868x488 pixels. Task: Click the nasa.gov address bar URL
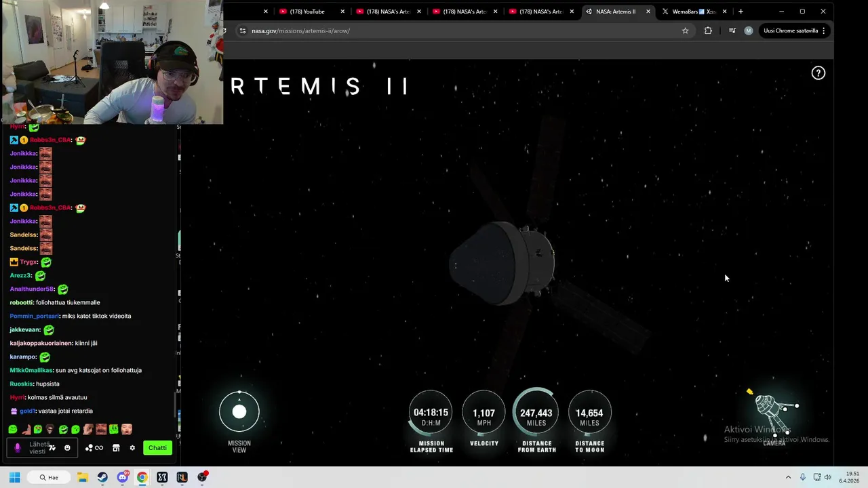point(300,30)
